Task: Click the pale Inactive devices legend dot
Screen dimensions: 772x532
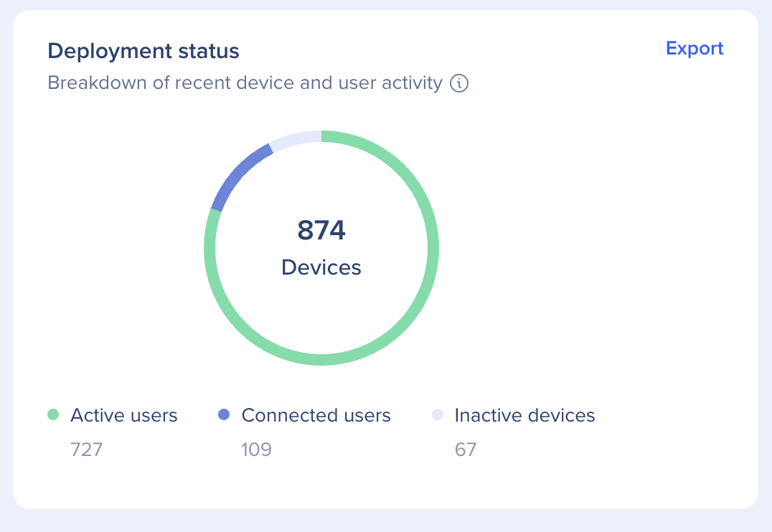Action: tap(437, 414)
